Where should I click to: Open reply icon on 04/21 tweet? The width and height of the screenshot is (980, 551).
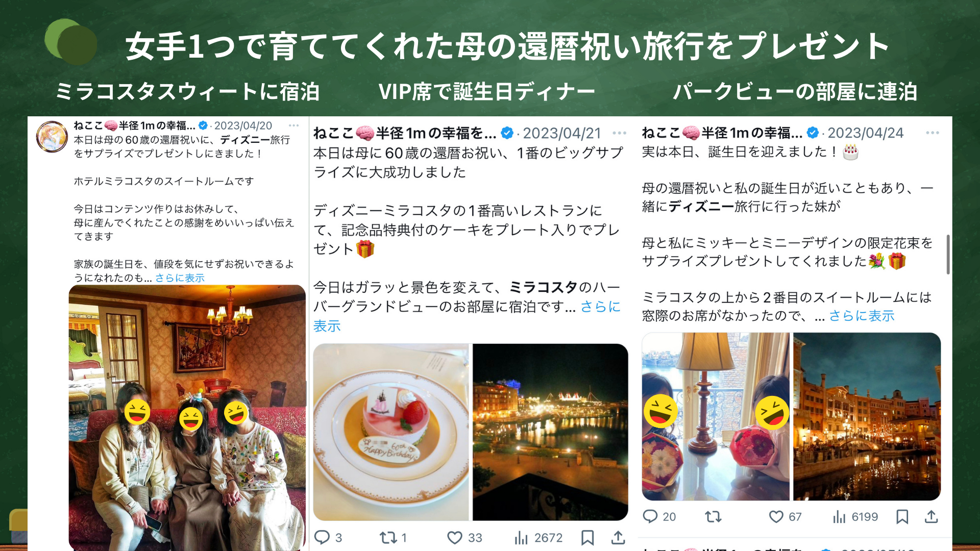pos(322,537)
